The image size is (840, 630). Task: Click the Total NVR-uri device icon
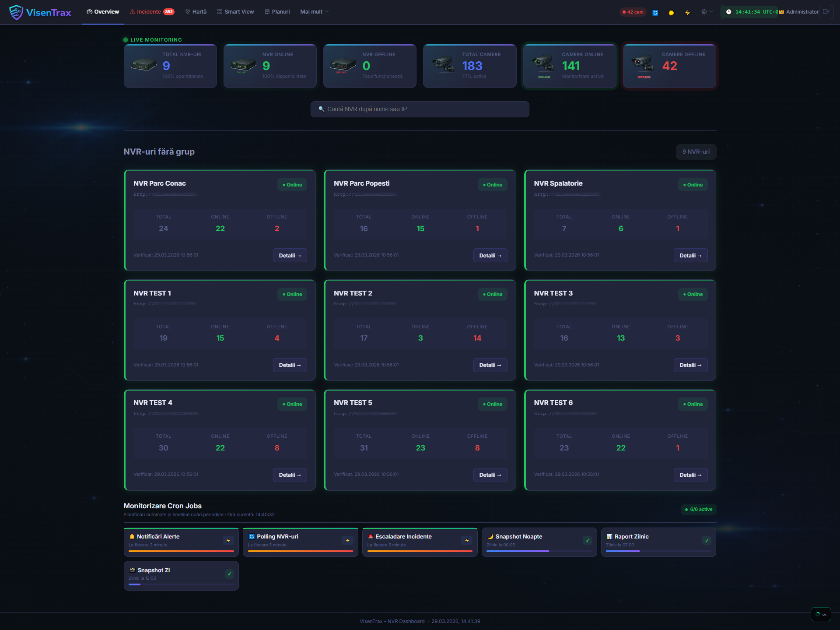144,65
